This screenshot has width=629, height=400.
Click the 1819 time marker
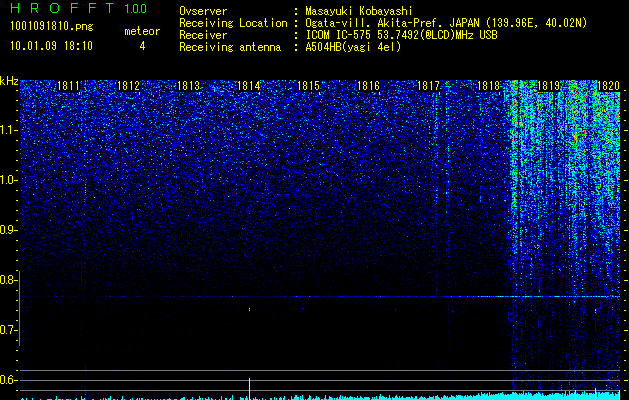tap(548, 86)
